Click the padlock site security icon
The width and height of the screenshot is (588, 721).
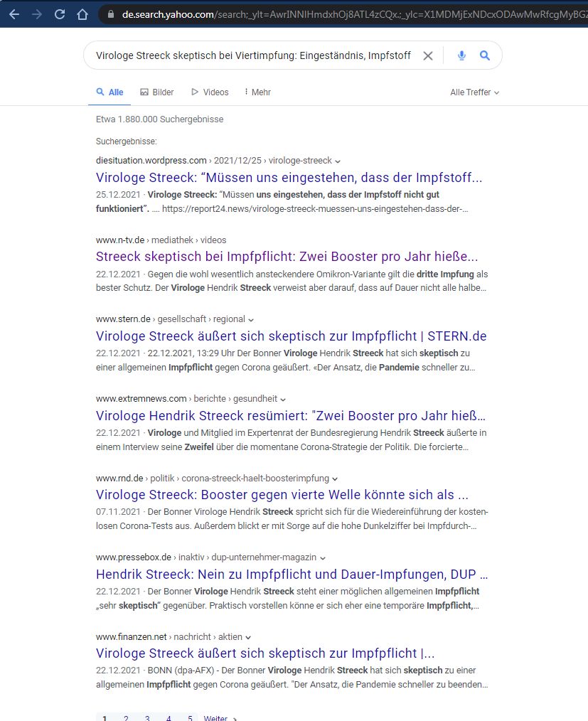(109, 14)
